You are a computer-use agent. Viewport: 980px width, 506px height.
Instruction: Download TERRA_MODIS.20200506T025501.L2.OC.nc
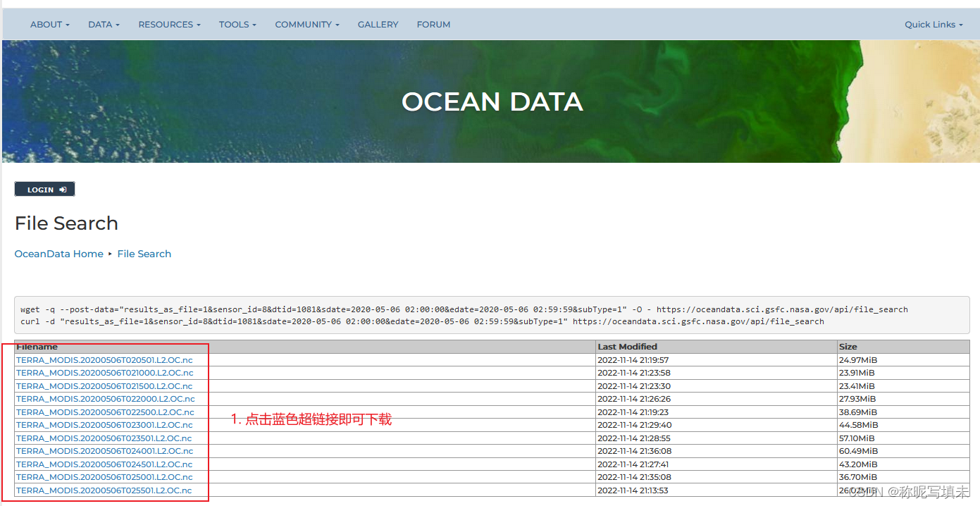pos(104,490)
